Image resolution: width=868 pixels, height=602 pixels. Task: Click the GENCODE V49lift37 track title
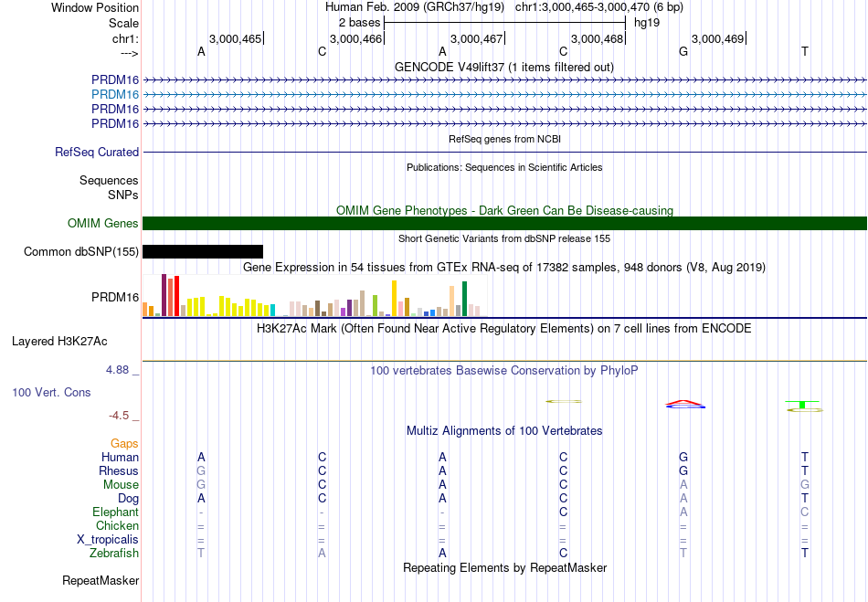tap(503, 67)
